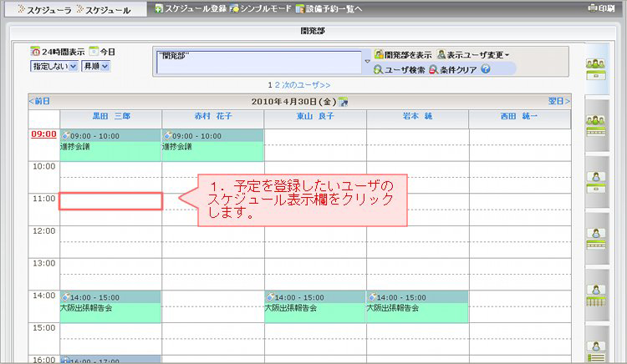Viewport: 627px width, 364px height.
Task: Go to user page 2
Action: coord(277,85)
